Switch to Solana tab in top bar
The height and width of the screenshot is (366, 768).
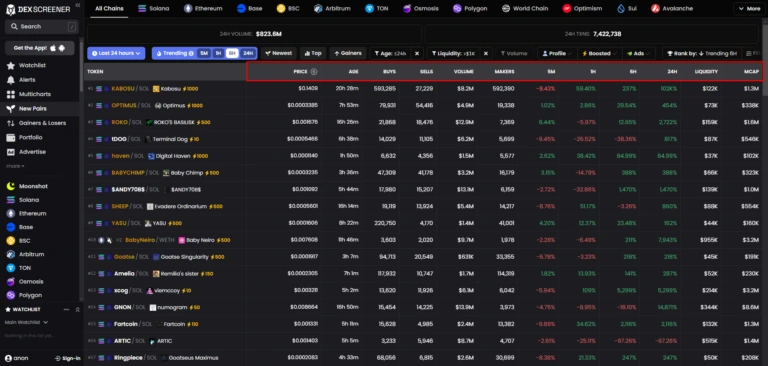(155, 8)
